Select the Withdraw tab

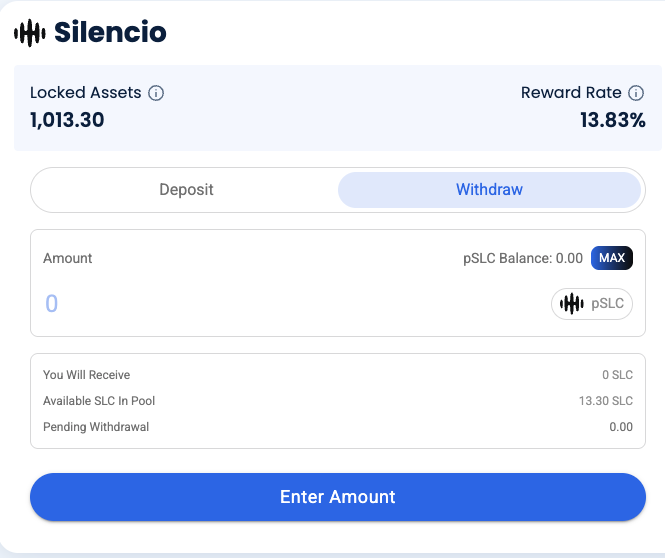coord(489,189)
